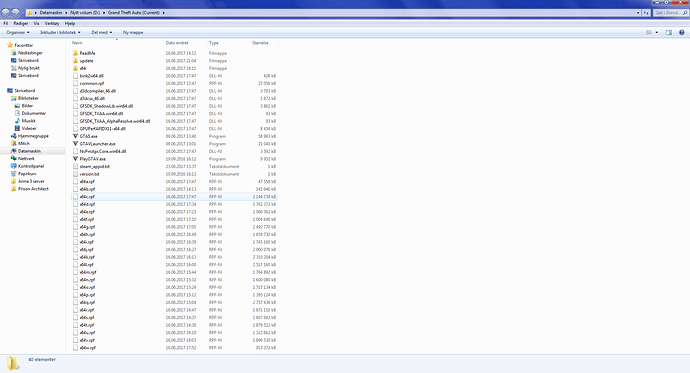Image resolution: width=690 pixels, height=373 pixels.
Task: Click the Nylig brukt sidebar icon
Action: 14,68
